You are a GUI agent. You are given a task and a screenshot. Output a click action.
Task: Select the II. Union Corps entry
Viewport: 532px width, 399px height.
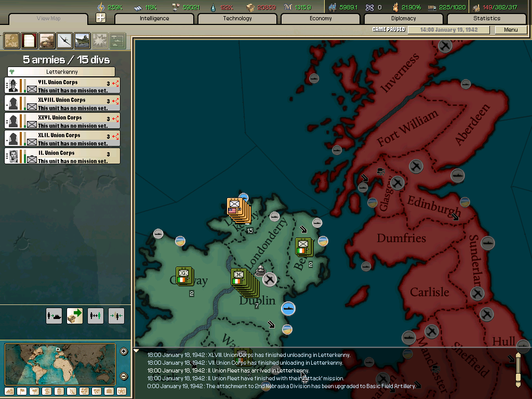pos(62,155)
